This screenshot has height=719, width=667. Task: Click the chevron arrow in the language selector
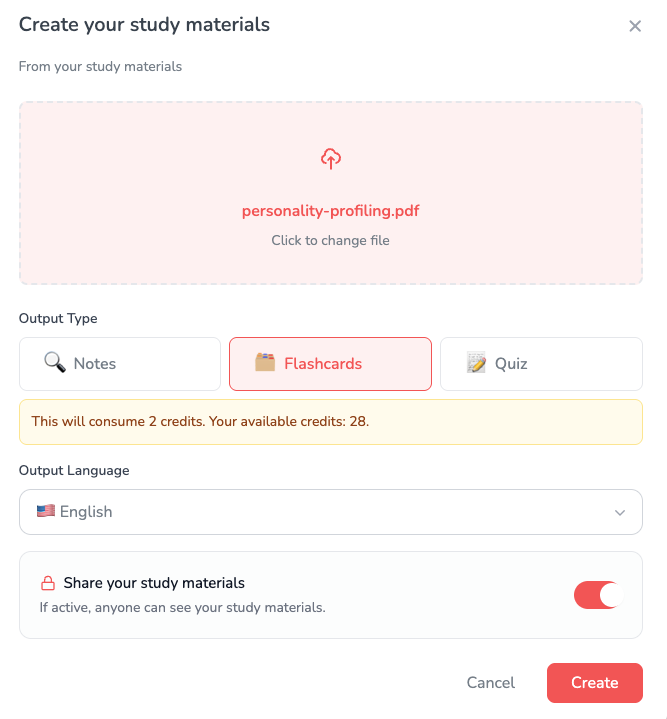[x=620, y=512]
